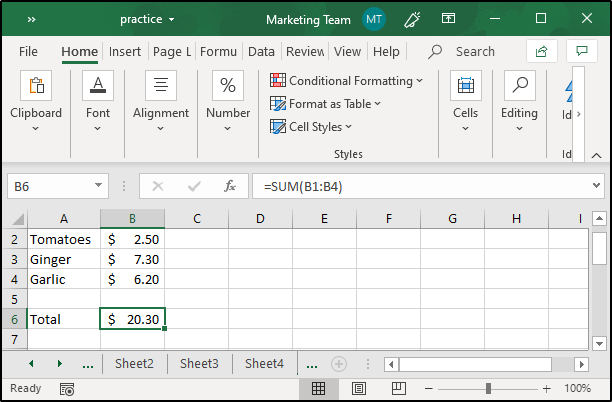Select the Data ribbon tab
This screenshot has height=402, width=612.
[x=261, y=52]
